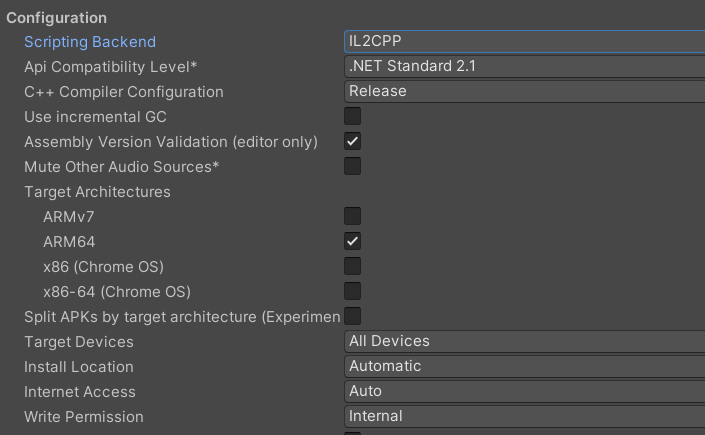Open the Scripting Backend dropdown showing IL2CPP

click(x=524, y=42)
